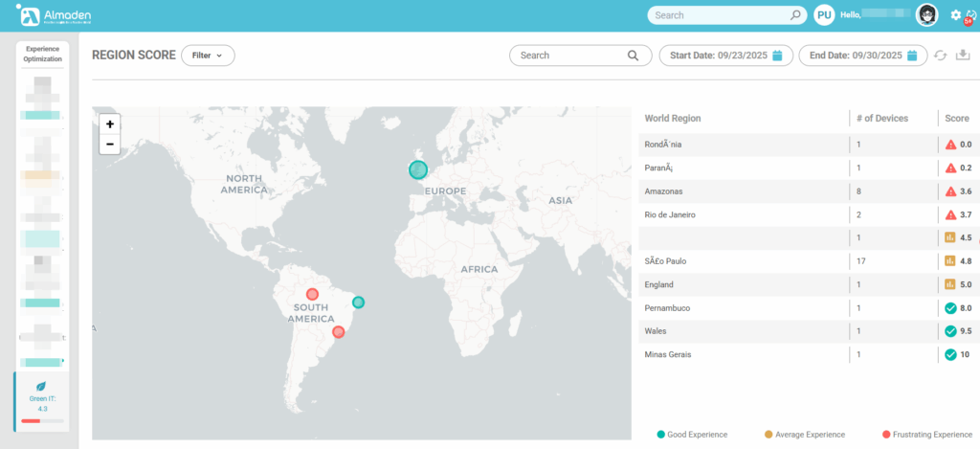Sort by the Score column header

[x=957, y=118]
